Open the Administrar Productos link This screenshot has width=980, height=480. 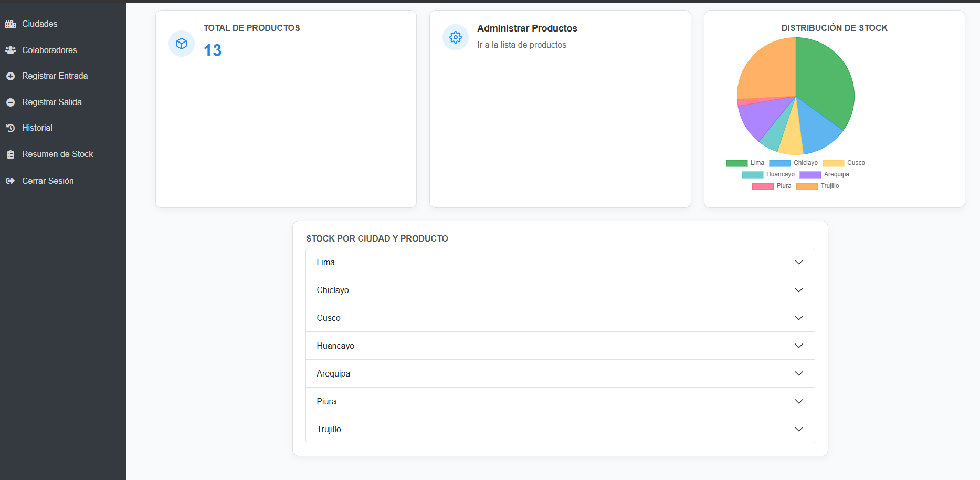[x=527, y=28]
